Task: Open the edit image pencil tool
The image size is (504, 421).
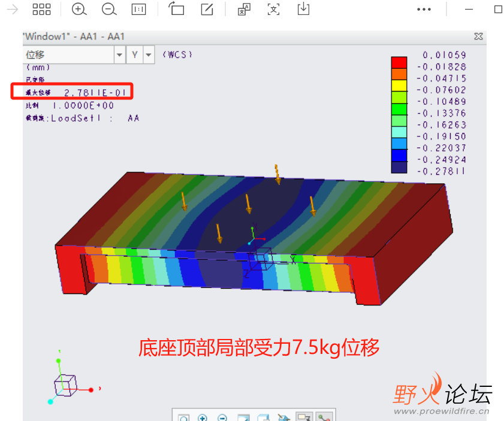Action: coord(207,10)
